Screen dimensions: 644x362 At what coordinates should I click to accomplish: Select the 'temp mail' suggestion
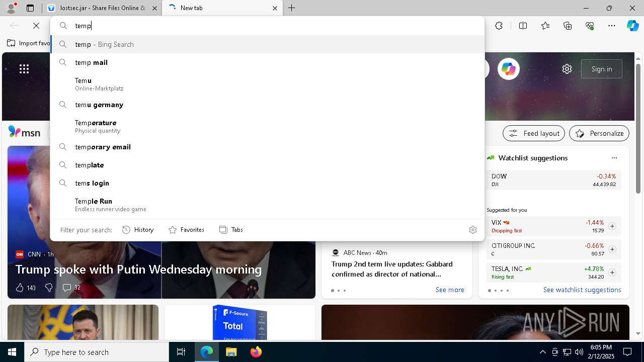click(267, 62)
